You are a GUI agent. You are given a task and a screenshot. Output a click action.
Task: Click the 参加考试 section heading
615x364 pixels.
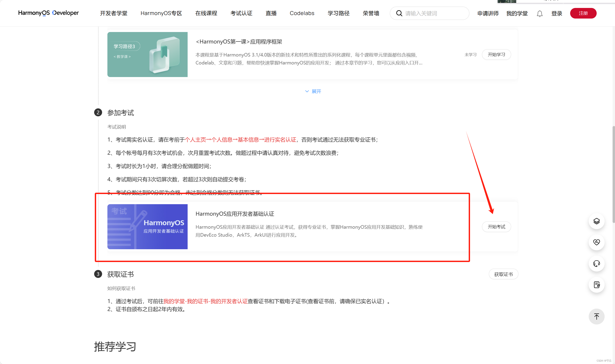coord(120,113)
